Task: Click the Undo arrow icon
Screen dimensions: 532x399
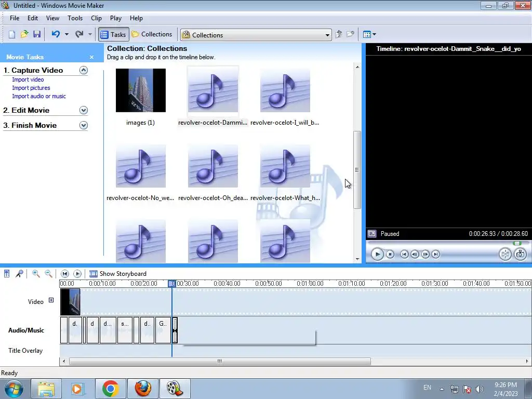Action: [56, 34]
